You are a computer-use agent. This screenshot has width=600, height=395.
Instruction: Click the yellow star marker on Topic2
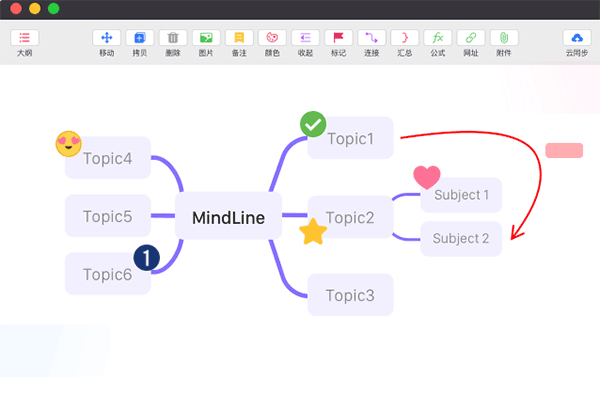(x=313, y=232)
